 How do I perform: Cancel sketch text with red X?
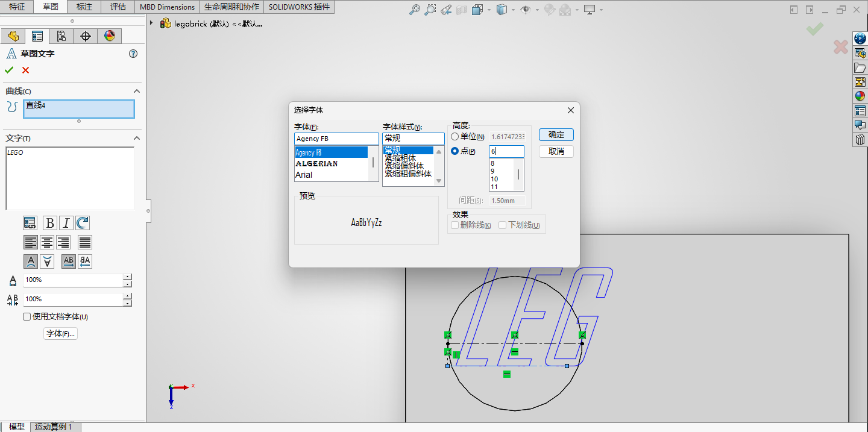click(25, 70)
